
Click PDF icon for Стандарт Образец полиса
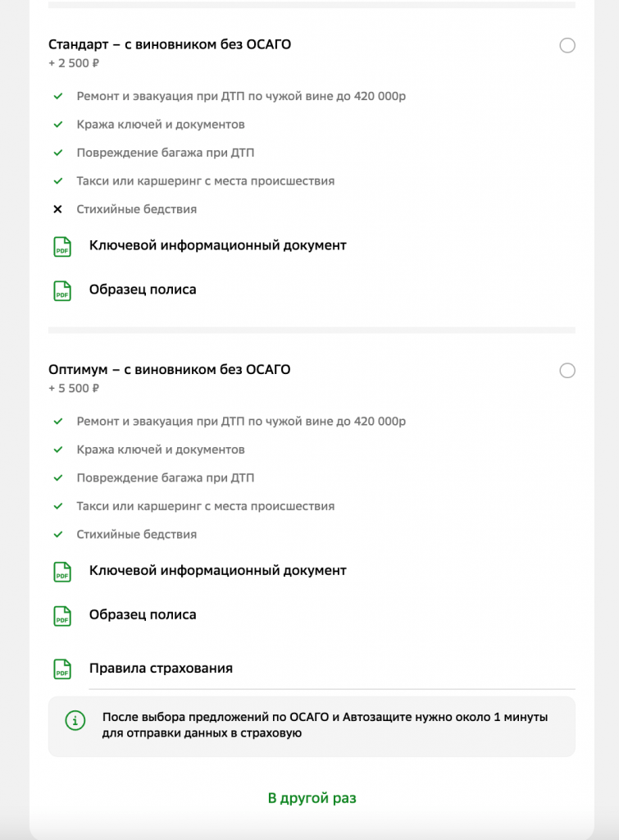click(x=62, y=290)
